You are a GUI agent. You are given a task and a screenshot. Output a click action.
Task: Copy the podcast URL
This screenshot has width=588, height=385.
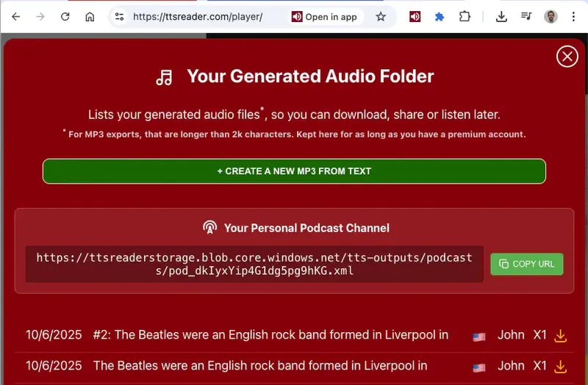(526, 264)
